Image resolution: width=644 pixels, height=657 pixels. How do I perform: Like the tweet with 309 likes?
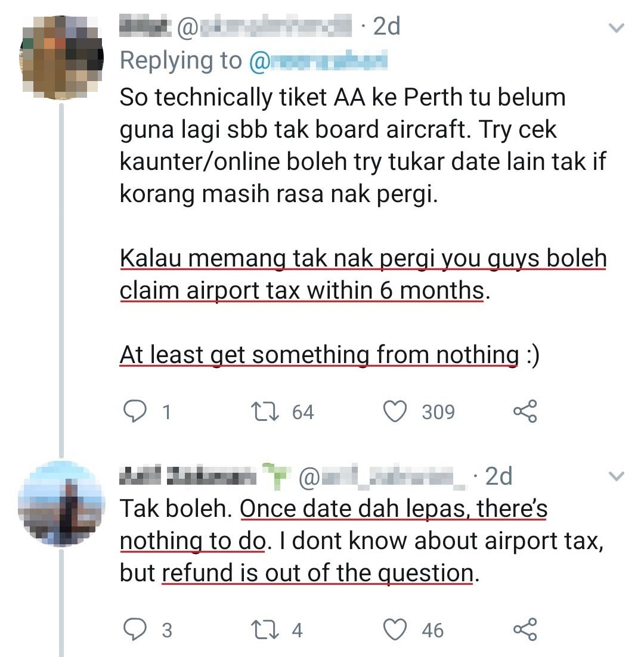coord(394,411)
